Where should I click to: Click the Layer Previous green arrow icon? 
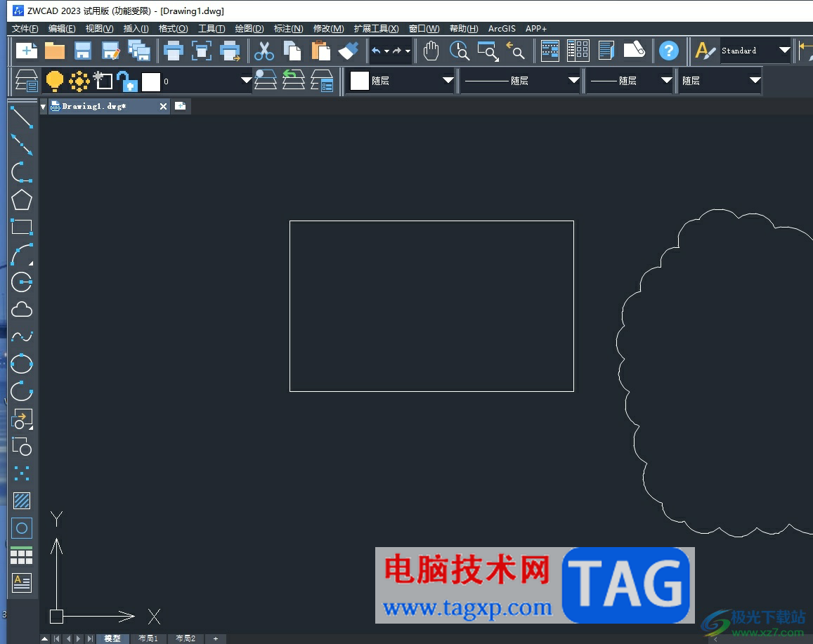point(294,80)
